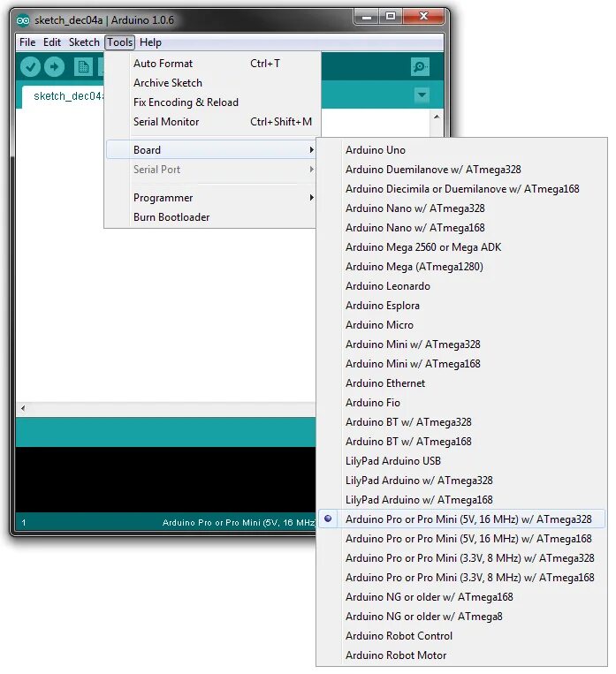Click the Arduino logo in the title bar
This screenshot has height=674, width=616.
tap(23, 20)
